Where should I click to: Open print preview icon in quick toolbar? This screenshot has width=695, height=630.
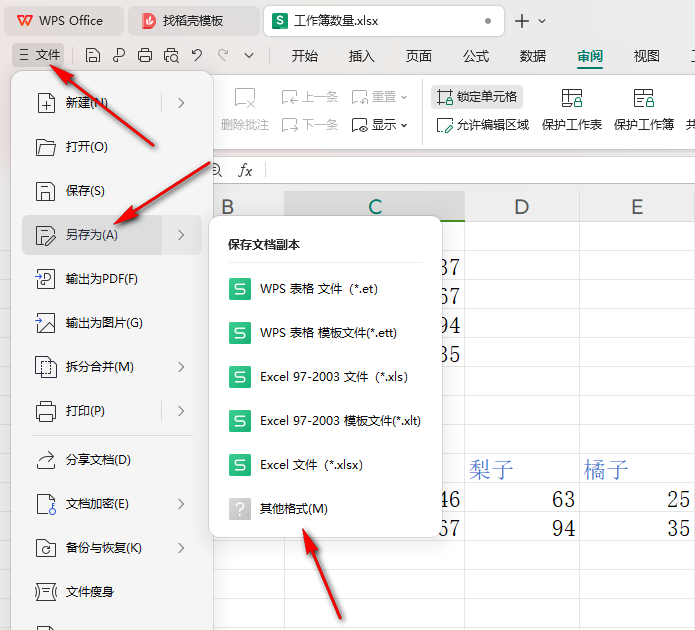tap(171, 56)
